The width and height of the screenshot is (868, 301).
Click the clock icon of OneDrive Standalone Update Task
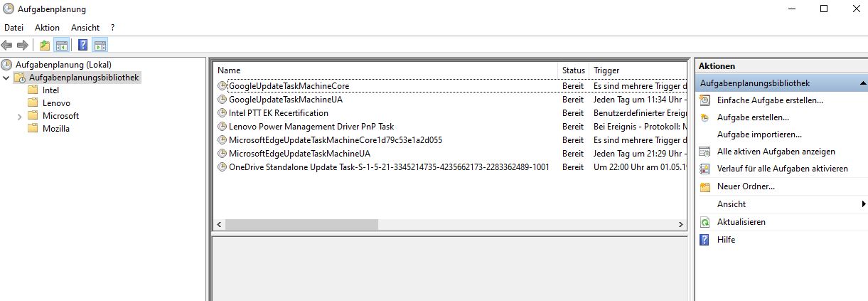click(222, 167)
